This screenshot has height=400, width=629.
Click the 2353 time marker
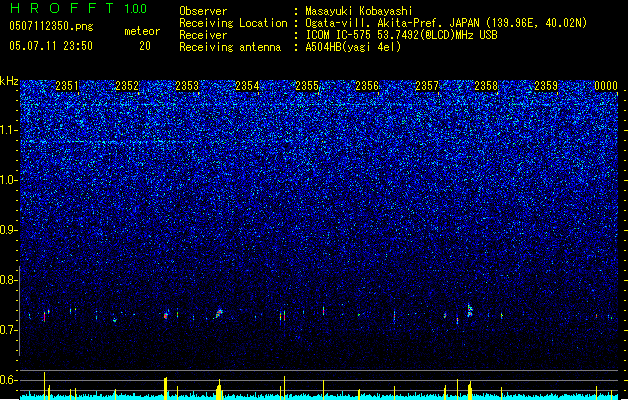[x=187, y=86]
